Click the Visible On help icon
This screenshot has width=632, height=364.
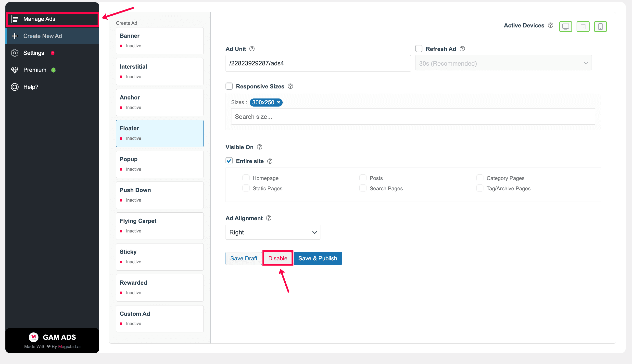pyautogui.click(x=259, y=147)
